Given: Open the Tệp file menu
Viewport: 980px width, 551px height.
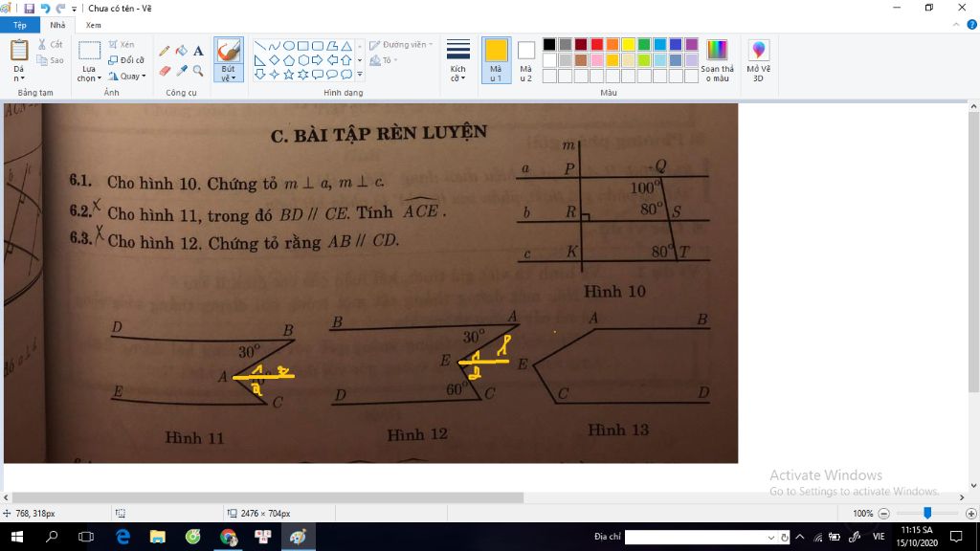Looking at the screenshot, I should 20,25.
